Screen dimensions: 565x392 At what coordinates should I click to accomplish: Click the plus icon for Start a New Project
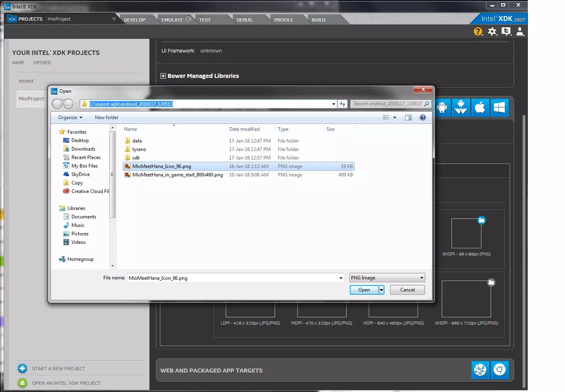(23, 369)
